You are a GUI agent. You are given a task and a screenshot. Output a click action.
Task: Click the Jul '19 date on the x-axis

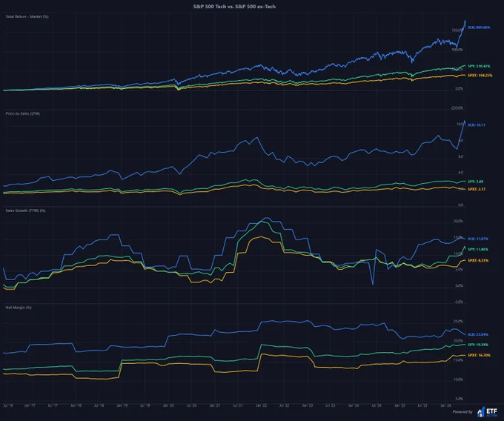[x=145, y=405]
